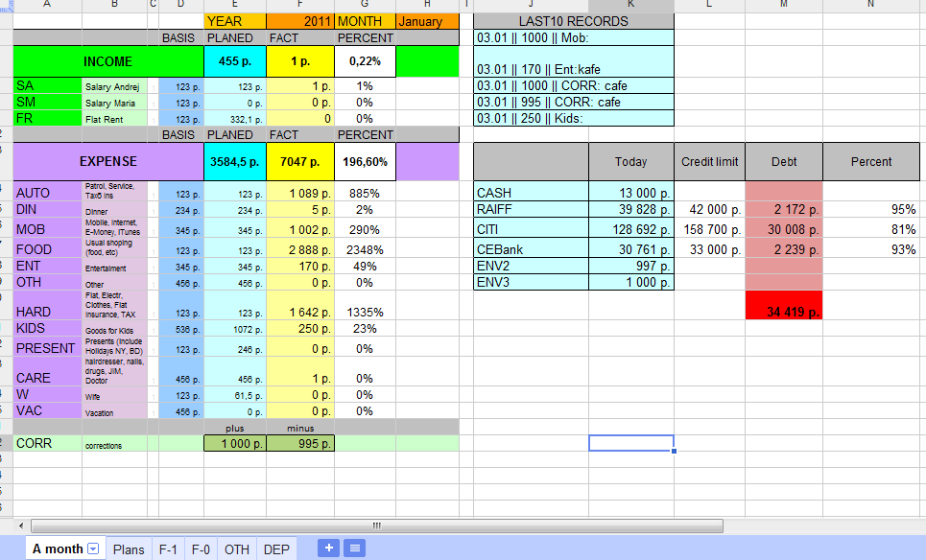Select the Debt header cell
The image size is (926, 560).
784,161
